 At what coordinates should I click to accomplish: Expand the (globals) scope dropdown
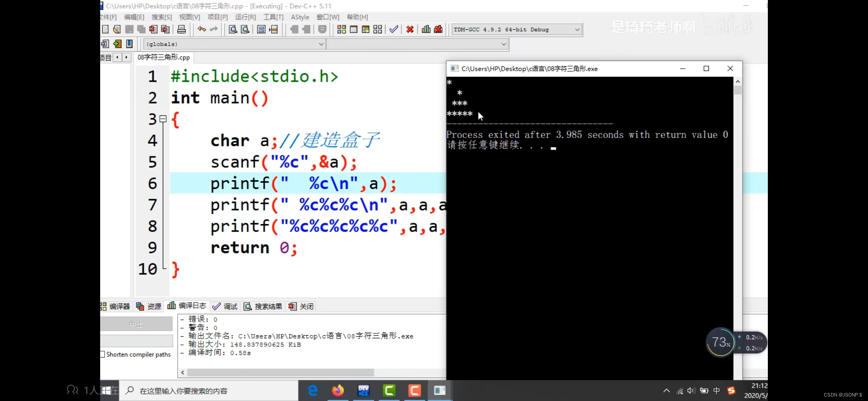321,44
